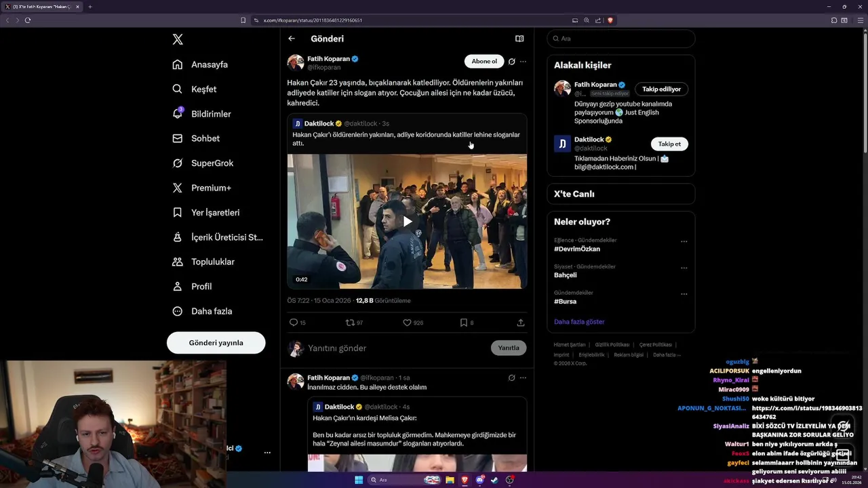Click the repost icon with 97

(355, 323)
